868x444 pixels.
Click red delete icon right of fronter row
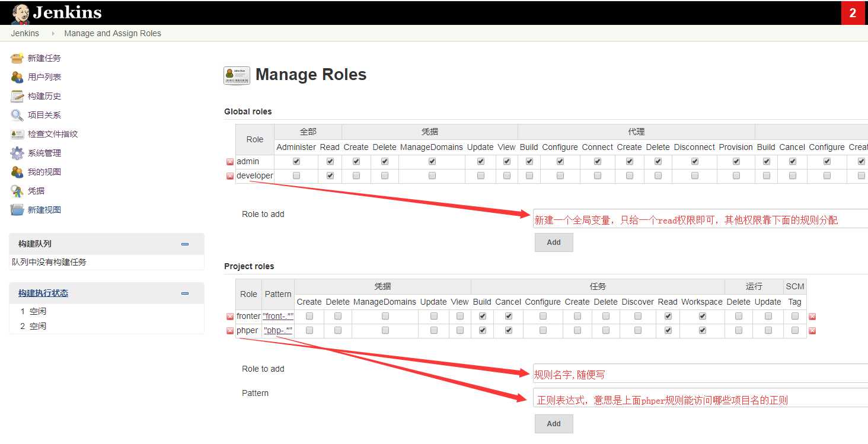click(812, 317)
